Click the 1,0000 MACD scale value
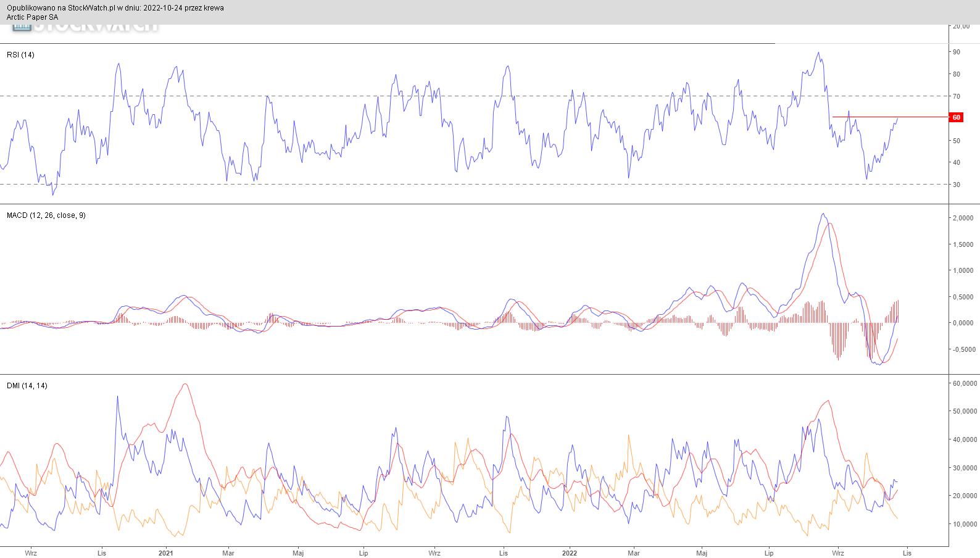This screenshot has width=980, height=558. 963,271
